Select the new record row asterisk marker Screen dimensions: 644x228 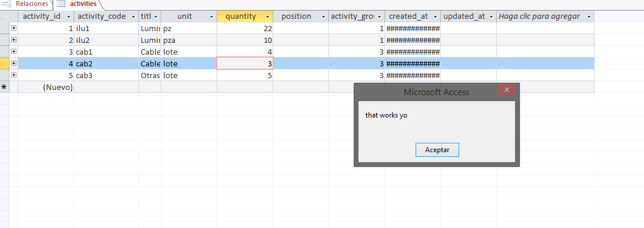(4, 87)
